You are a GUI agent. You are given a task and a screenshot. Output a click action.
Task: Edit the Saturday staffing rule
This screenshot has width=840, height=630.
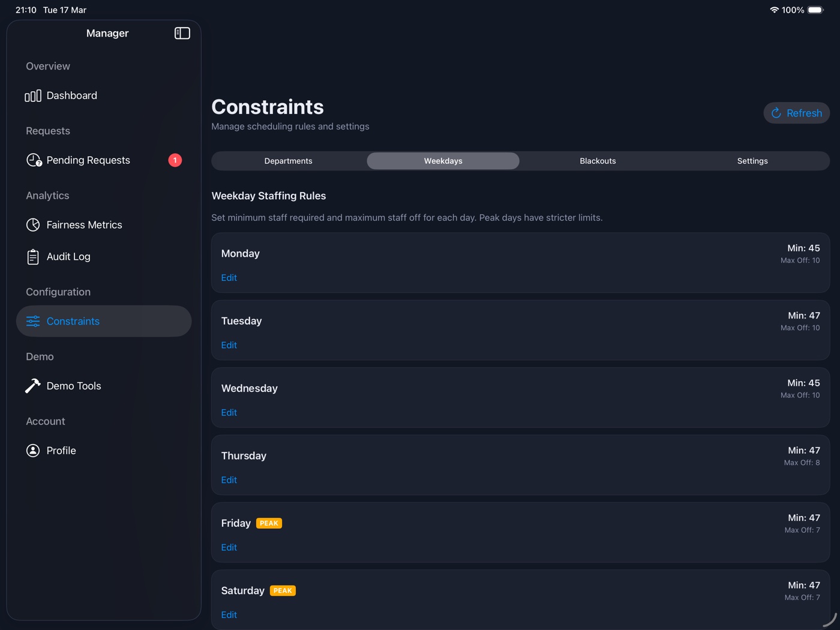[x=229, y=615]
